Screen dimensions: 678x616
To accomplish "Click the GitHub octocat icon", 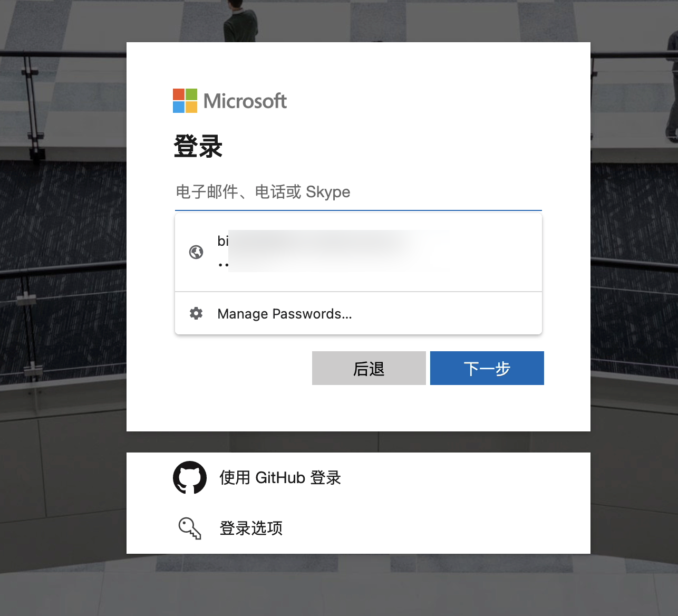I will [190, 478].
